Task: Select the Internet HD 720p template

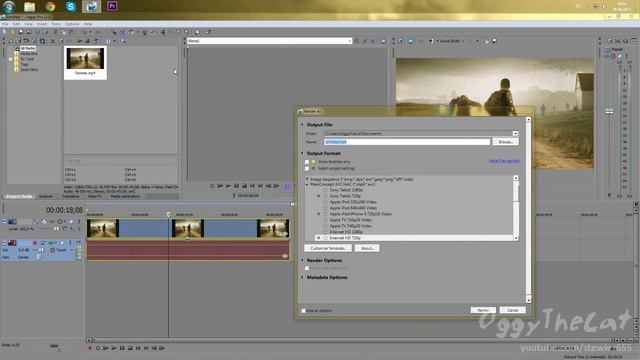Action: pyautogui.click(x=345, y=238)
